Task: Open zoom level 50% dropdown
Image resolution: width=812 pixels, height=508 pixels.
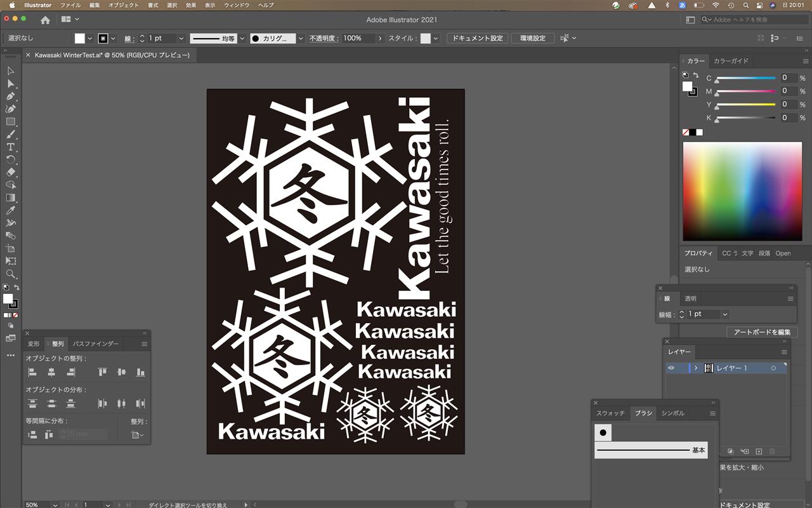Action: point(55,505)
